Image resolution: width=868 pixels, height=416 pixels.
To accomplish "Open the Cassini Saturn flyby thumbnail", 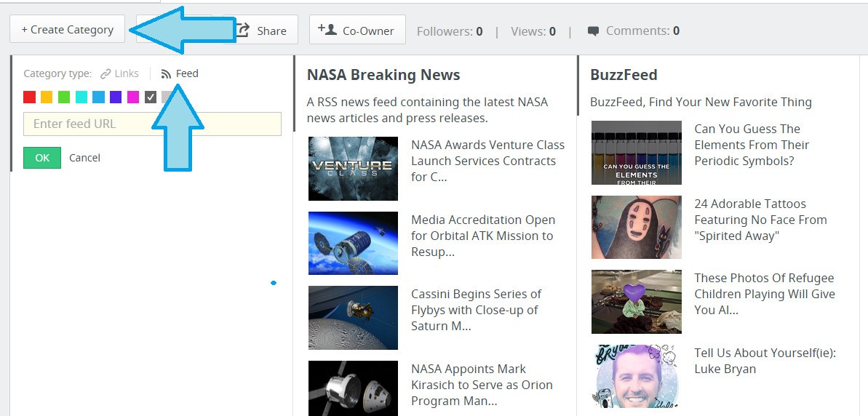I will point(353,317).
